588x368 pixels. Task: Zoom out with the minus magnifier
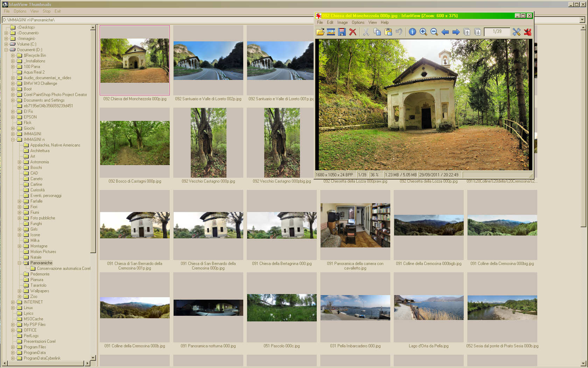pos(434,32)
